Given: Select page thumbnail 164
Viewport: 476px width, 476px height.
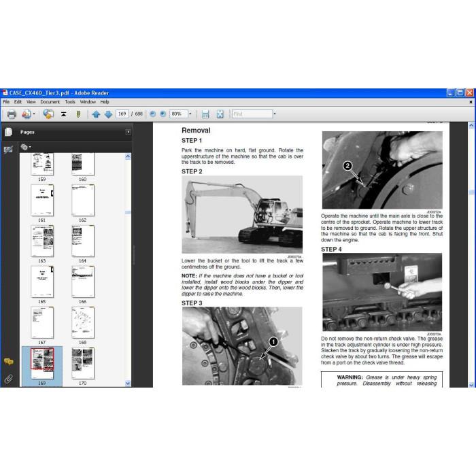Looking at the screenshot, I should point(83,241).
